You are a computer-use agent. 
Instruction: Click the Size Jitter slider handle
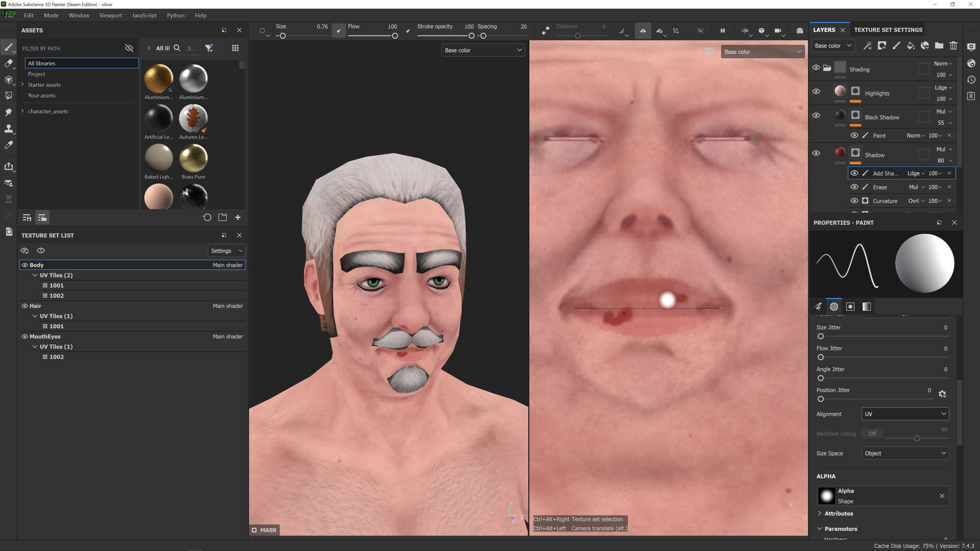point(820,336)
